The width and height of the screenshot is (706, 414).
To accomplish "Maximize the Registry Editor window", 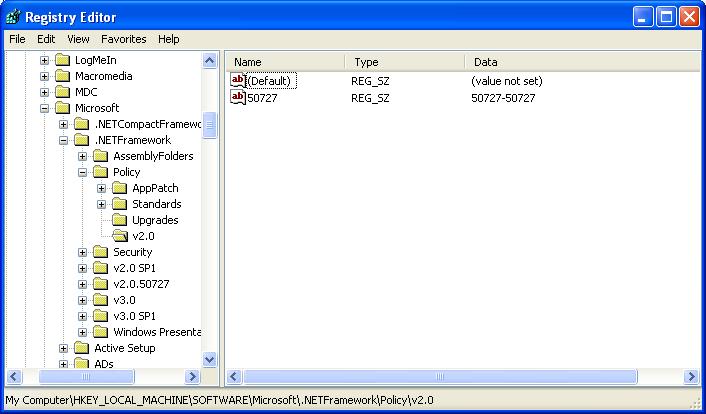I will (x=666, y=18).
